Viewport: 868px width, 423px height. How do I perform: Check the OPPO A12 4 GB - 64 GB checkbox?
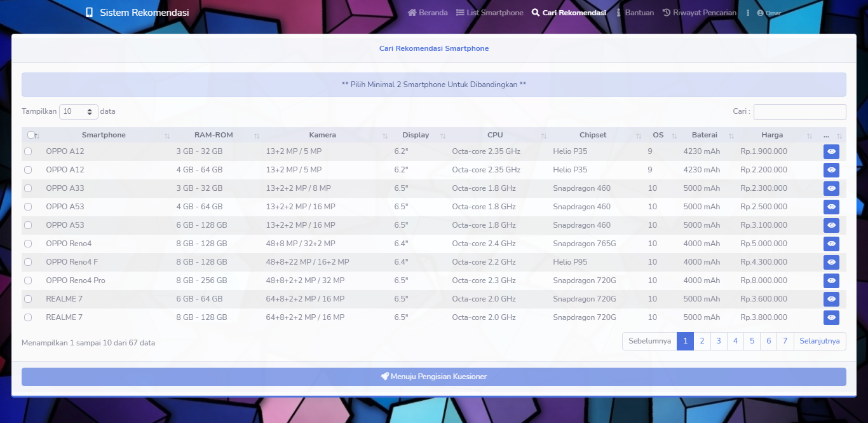(28, 170)
